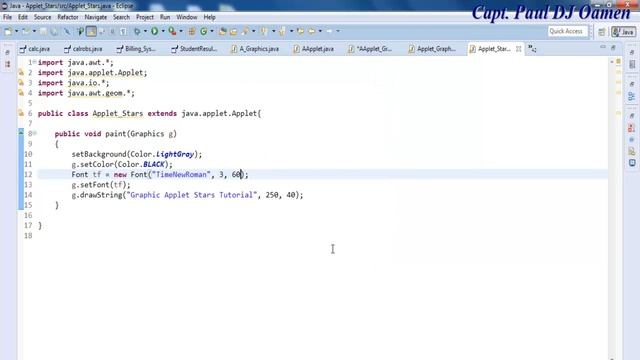Switch to the AApplet.java editor tab
Screen dimensions: 640x360
pos(313,49)
